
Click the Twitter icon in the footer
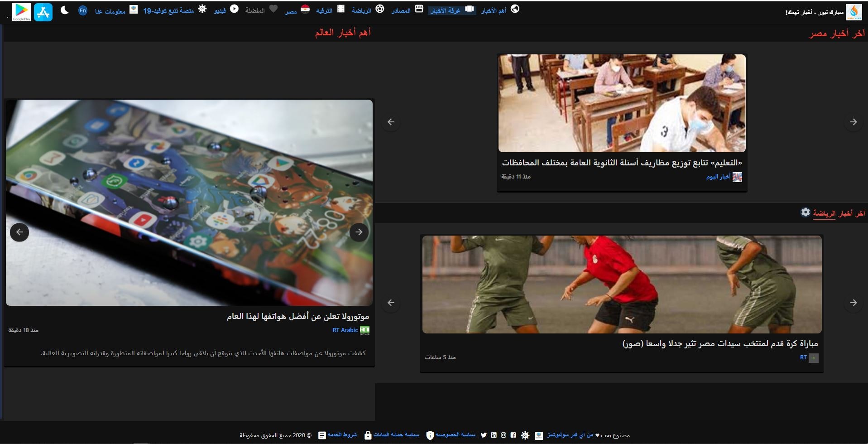coord(484,435)
